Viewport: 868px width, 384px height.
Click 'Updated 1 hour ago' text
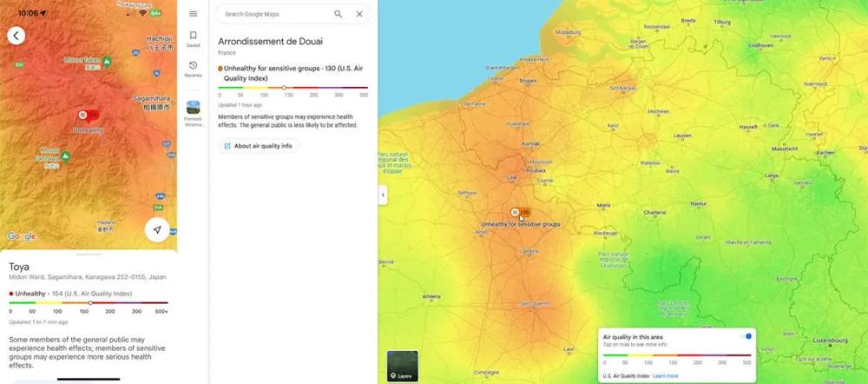pos(240,105)
